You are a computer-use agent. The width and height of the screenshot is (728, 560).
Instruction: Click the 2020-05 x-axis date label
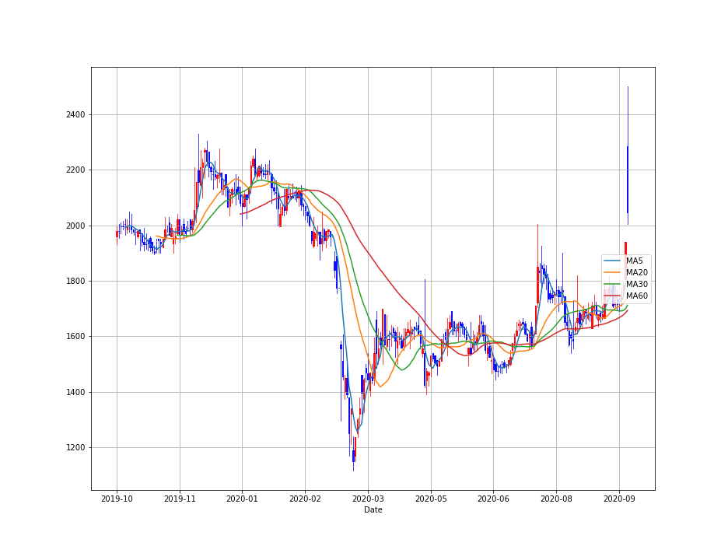(431, 499)
